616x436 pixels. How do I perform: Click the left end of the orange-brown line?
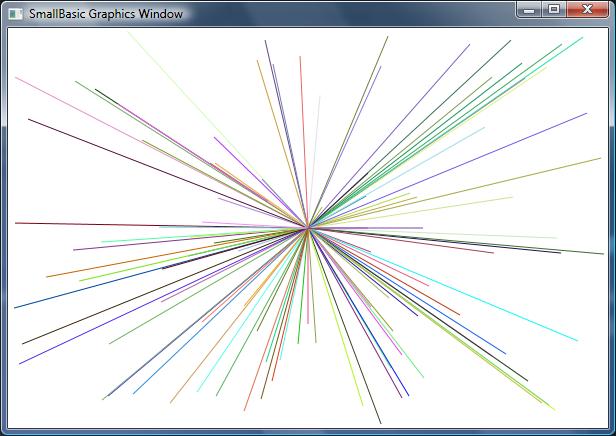[x=47, y=276]
